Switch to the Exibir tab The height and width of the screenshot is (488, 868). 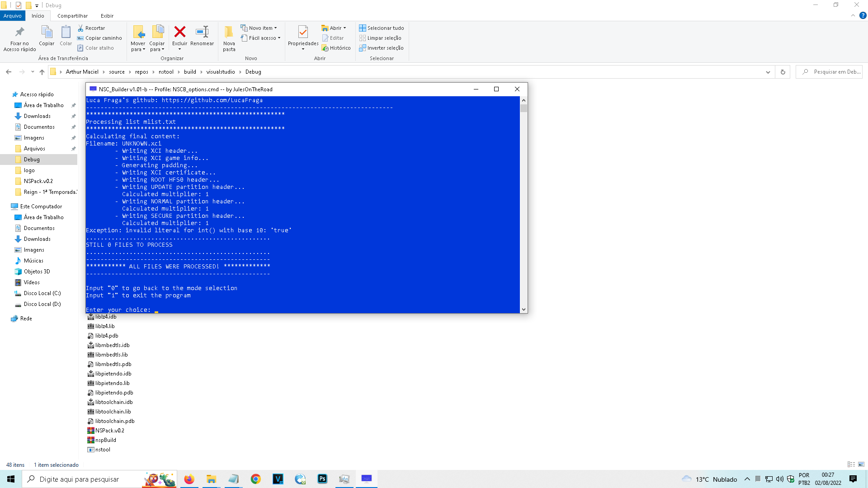107,16
